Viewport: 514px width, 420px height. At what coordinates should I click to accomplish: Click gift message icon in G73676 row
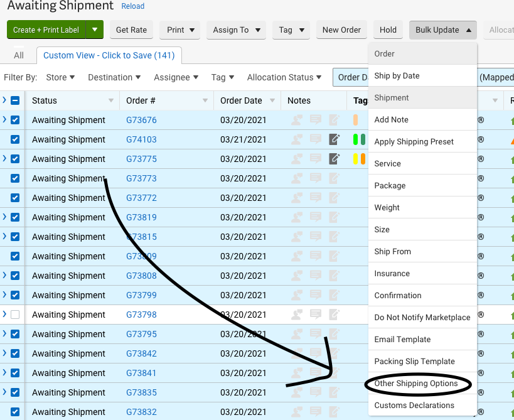pyautogui.click(x=316, y=120)
